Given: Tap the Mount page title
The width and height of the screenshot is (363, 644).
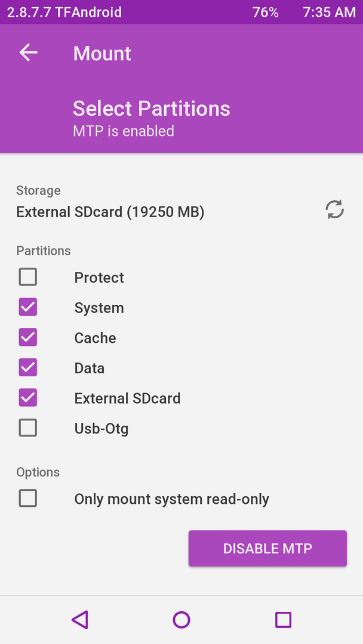Looking at the screenshot, I should click(x=102, y=54).
